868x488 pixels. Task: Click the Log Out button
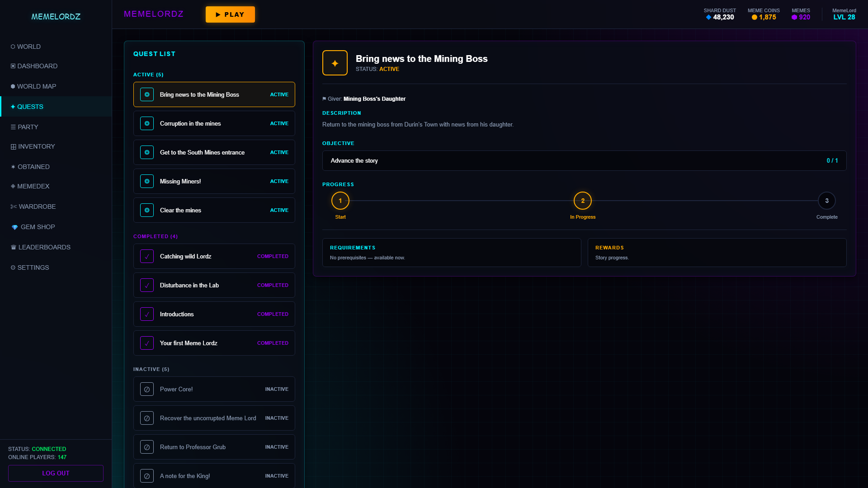click(x=56, y=473)
